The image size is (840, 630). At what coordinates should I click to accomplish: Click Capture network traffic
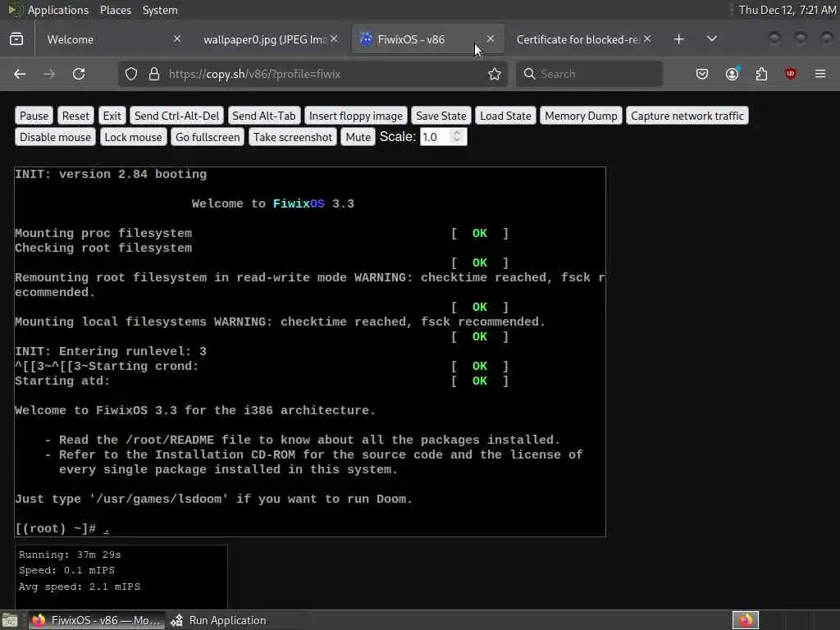point(687,116)
